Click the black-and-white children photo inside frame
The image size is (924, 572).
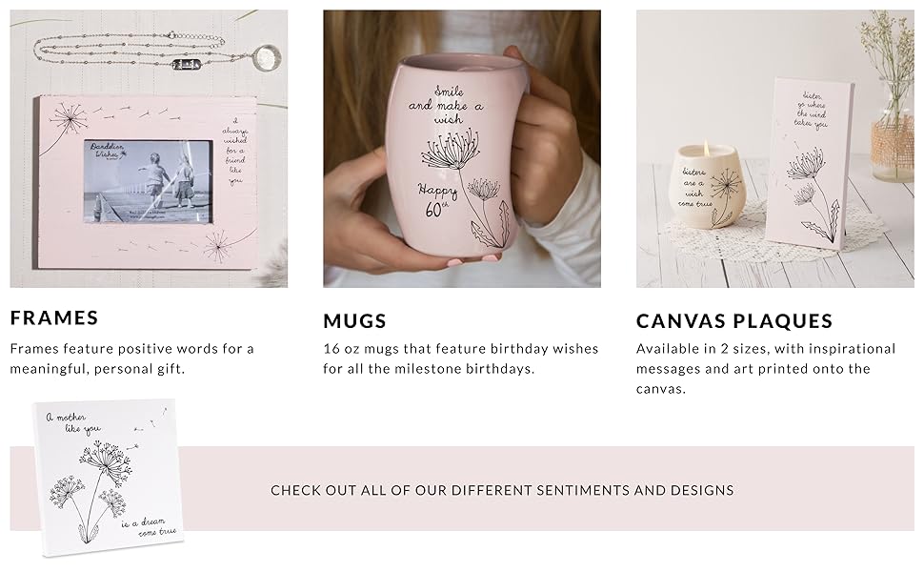(148, 182)
